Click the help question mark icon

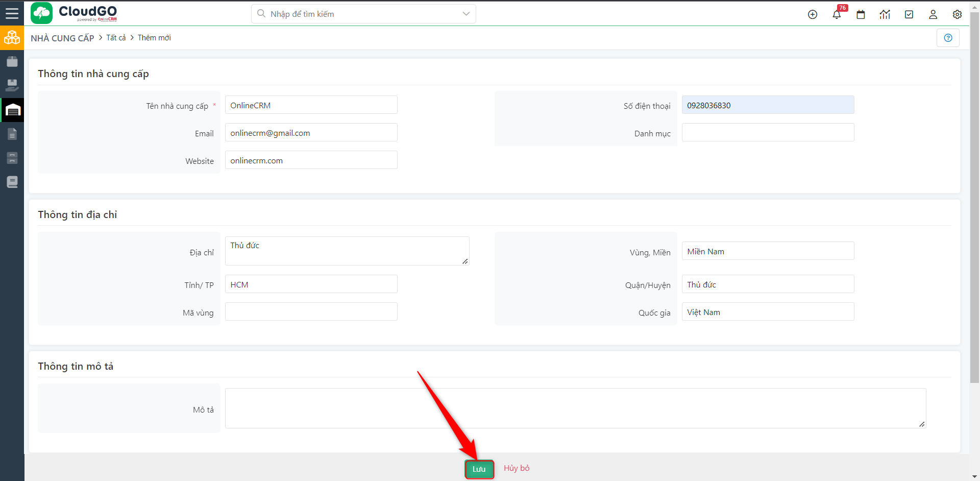948,38
